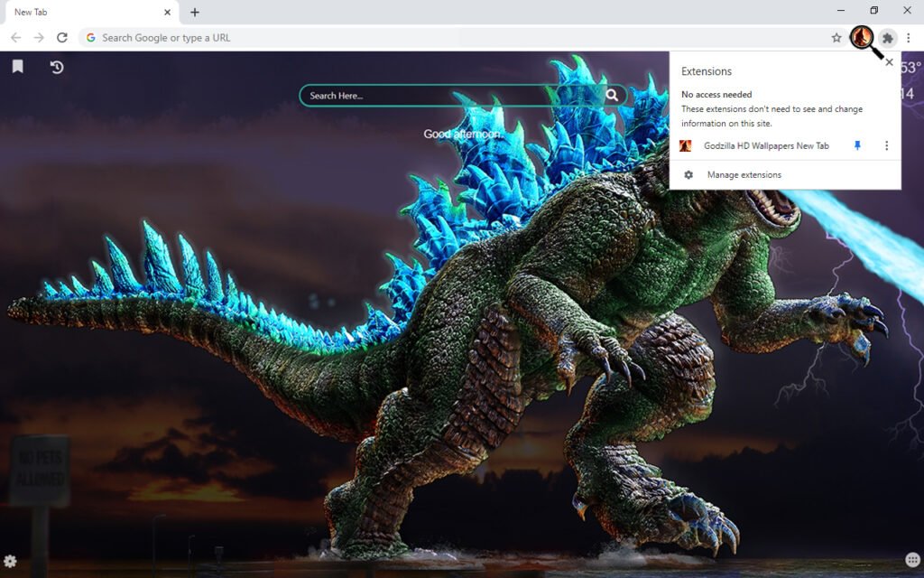
Task: Click inside the Search Here field
Action: pos(406,95)
